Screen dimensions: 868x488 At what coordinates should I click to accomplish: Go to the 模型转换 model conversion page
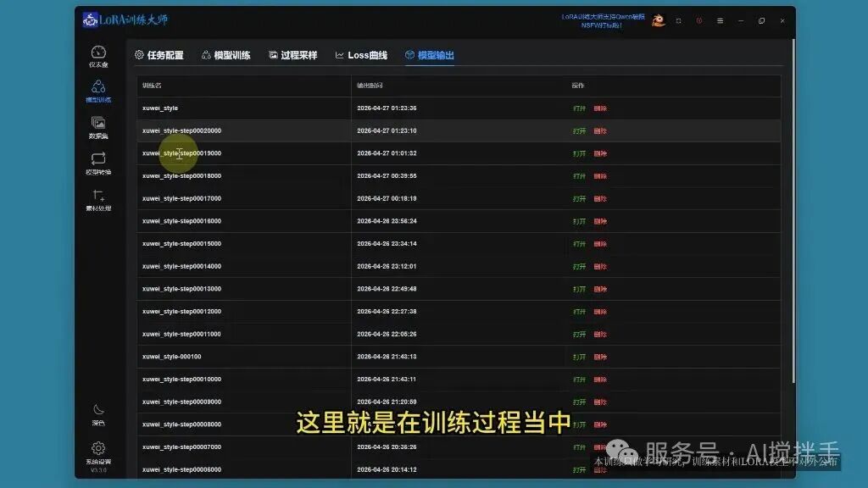point(98,164)
